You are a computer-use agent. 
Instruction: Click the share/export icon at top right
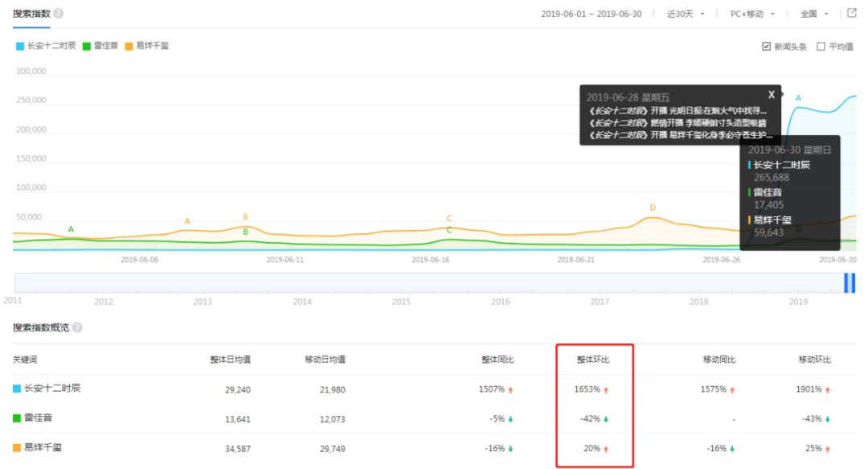(x=851, y=13)
